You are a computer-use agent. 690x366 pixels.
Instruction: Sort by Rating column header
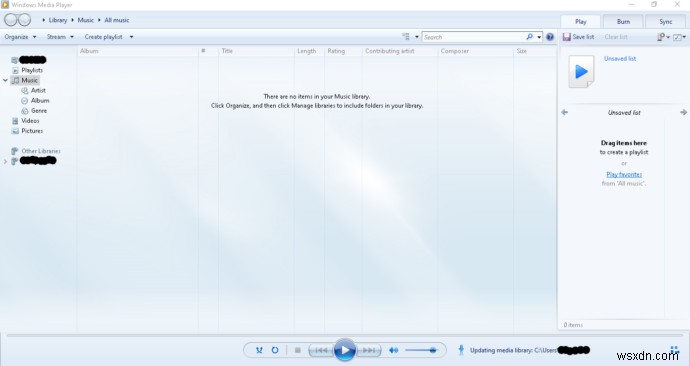click(x=343, y=51)
